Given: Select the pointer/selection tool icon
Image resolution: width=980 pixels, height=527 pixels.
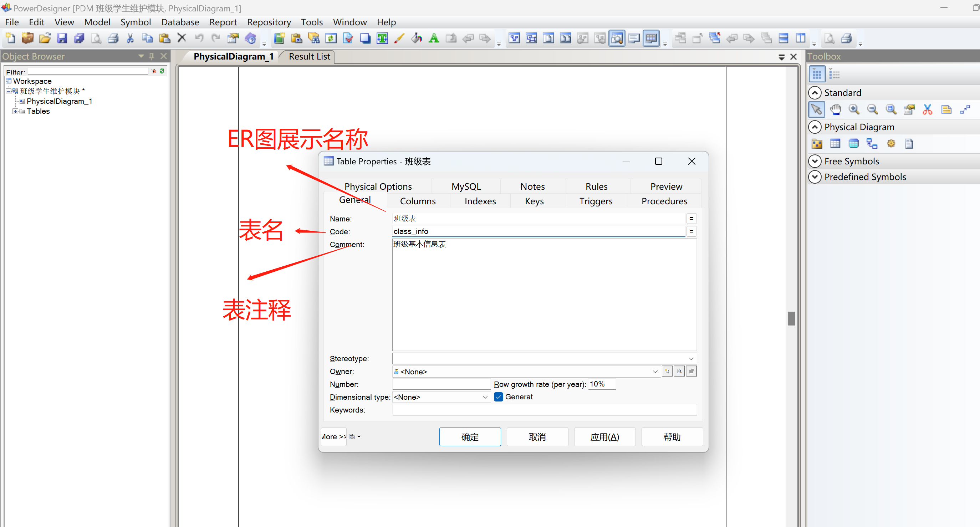Looking at the screenshot, I should (x=816, y=109).
